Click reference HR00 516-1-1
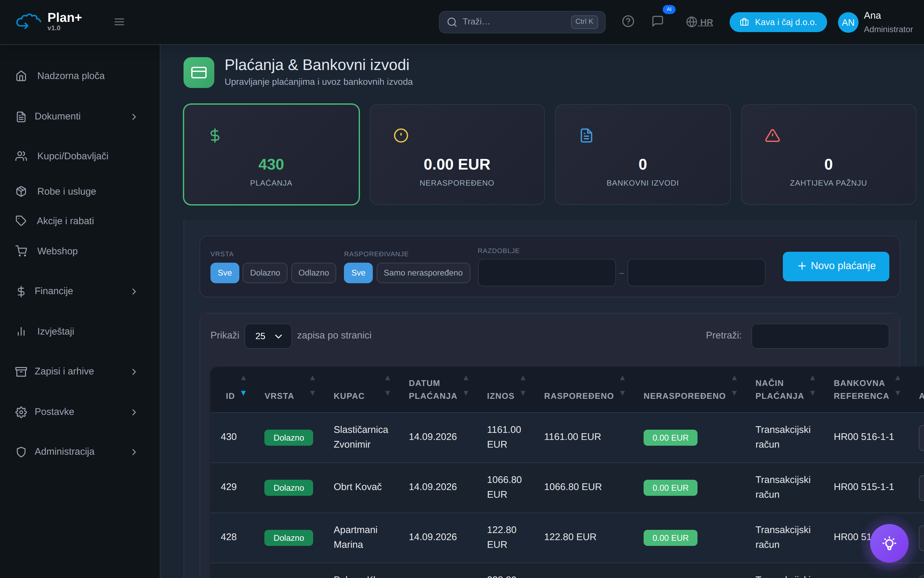 pos(864,437)
